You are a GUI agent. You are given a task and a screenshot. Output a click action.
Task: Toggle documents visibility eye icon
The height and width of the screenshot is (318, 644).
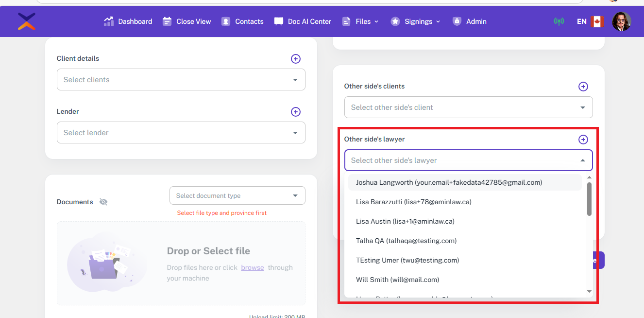[103, 202]
